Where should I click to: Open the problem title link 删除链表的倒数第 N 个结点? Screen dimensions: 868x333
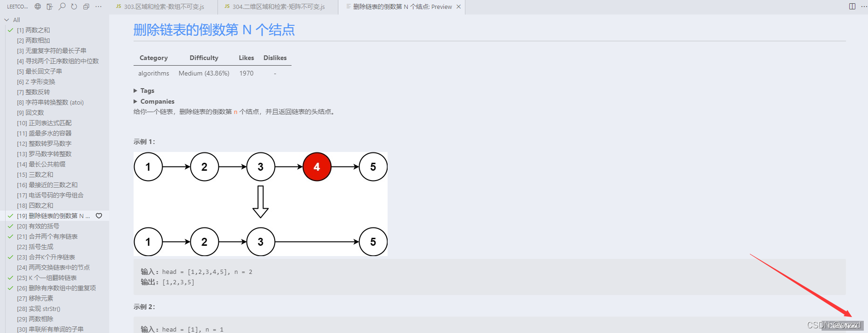pyautogui.click(x=214, y=30)
